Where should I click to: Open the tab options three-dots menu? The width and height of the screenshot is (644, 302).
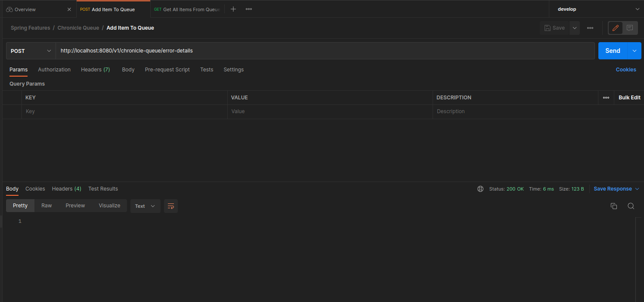click(x=249, y=9)
